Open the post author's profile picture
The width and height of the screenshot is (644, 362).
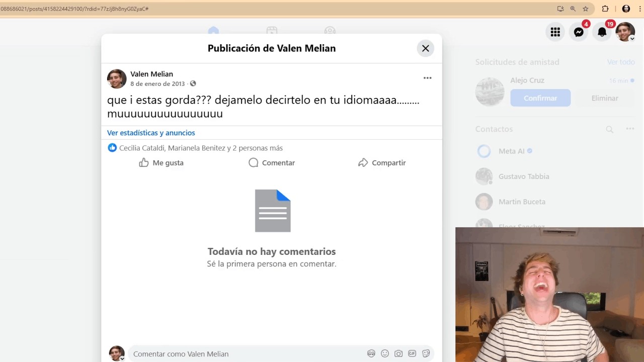117,79
